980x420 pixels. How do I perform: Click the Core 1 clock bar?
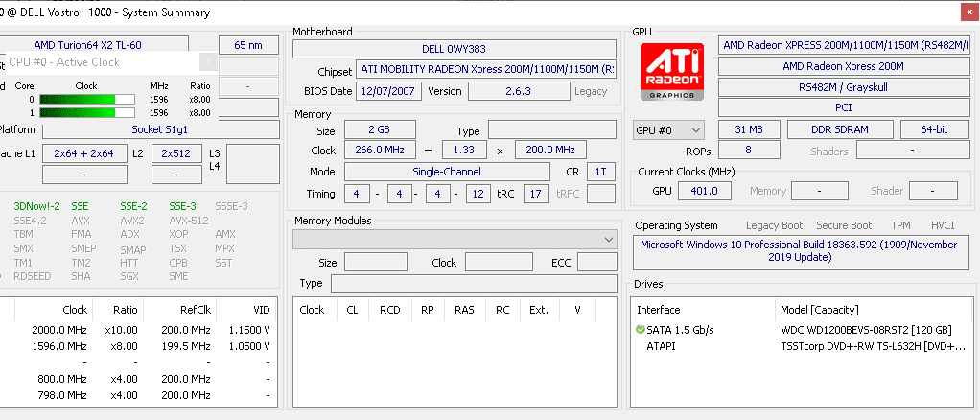coord(87,112)
